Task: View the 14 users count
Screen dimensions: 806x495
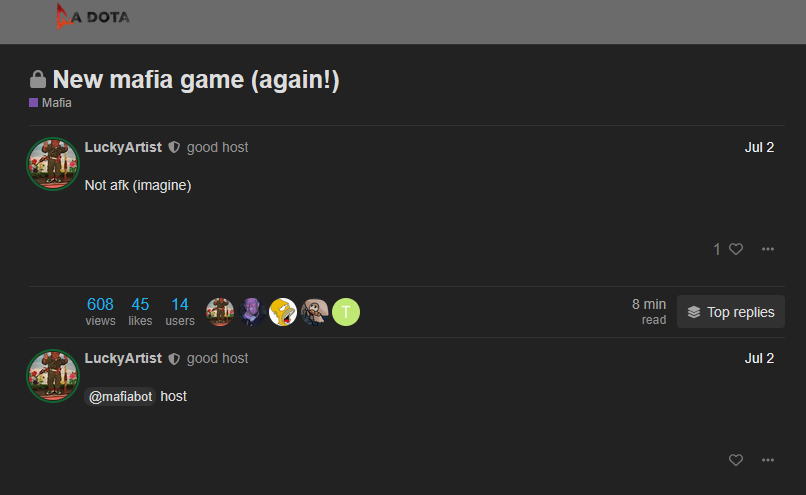Action: click(180, 311)
